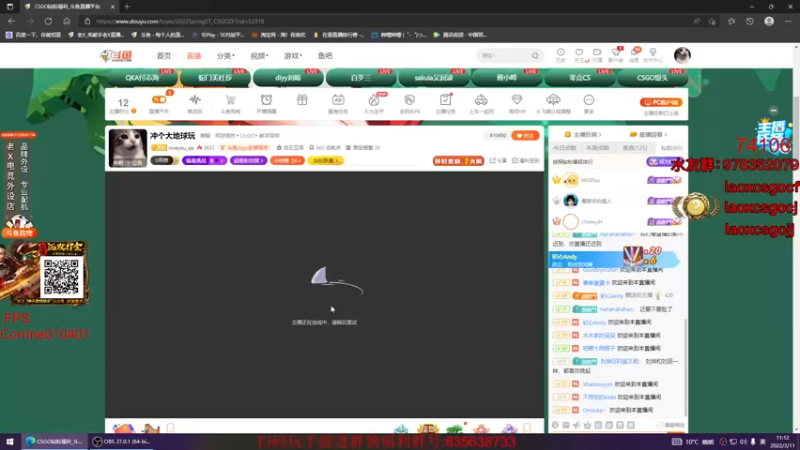Click the search magnifier icon
This screenshot has height=450, width=800.
click(x=535, y=56)
